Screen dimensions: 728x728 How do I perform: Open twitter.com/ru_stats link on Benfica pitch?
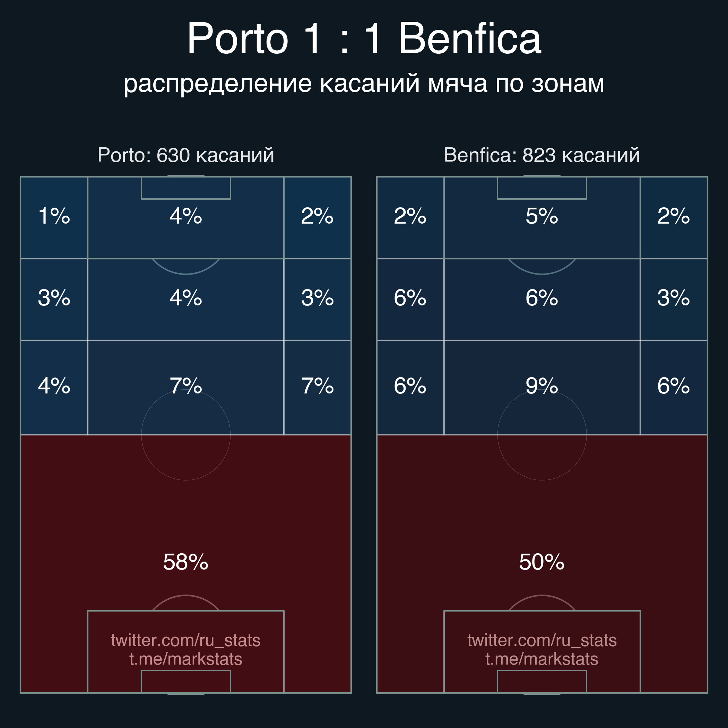click(x=542, y=640)
